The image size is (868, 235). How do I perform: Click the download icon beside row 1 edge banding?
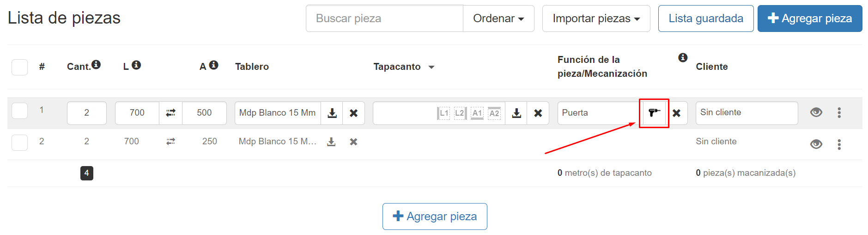[516, 113]
